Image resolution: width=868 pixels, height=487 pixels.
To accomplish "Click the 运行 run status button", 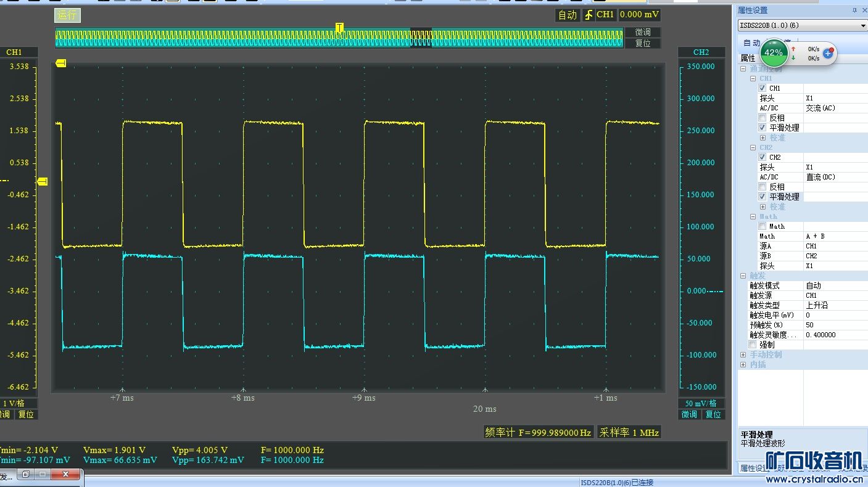I will click(x=67, y=15).
